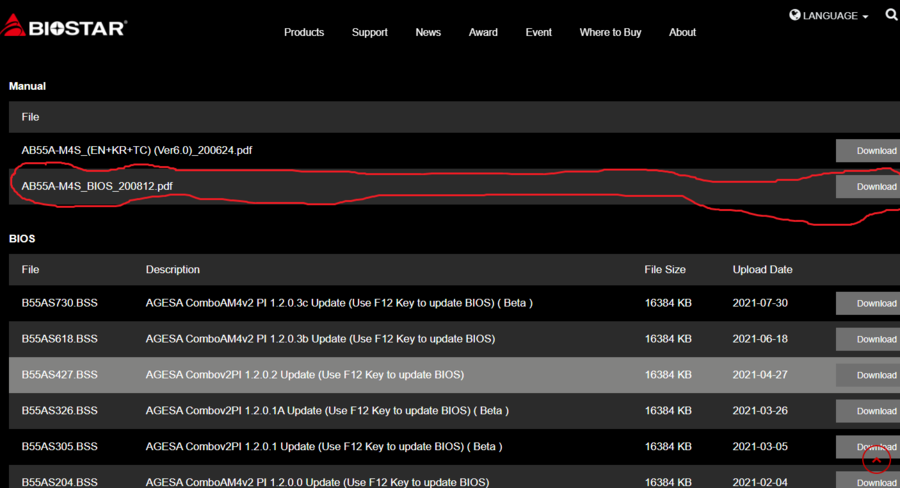Click the globe icon beside LANGUAGE
The height and width of the screenshot is (488, 900).
point(794,15)
